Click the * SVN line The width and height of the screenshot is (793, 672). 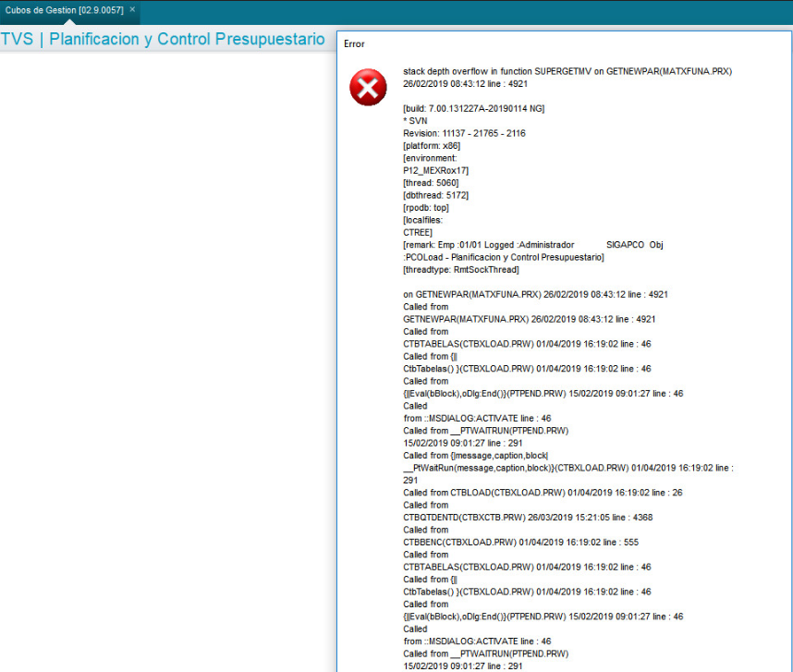click(415, 121)
